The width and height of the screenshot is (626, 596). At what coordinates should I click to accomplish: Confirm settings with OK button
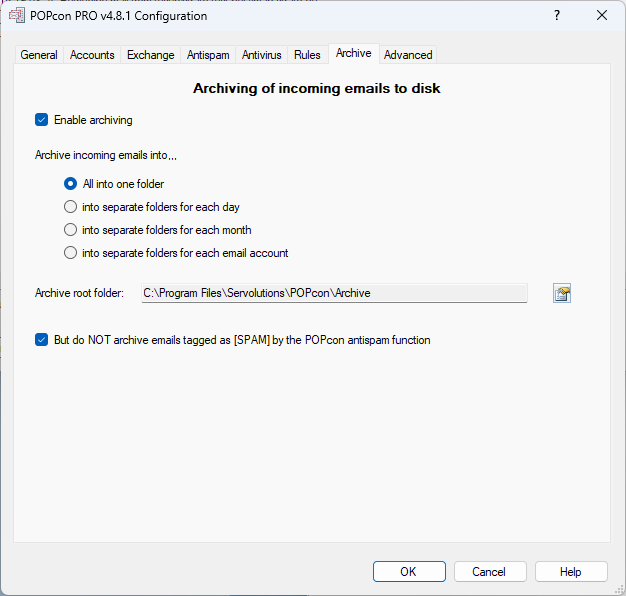pyautogui.click(x=409, y=572)
